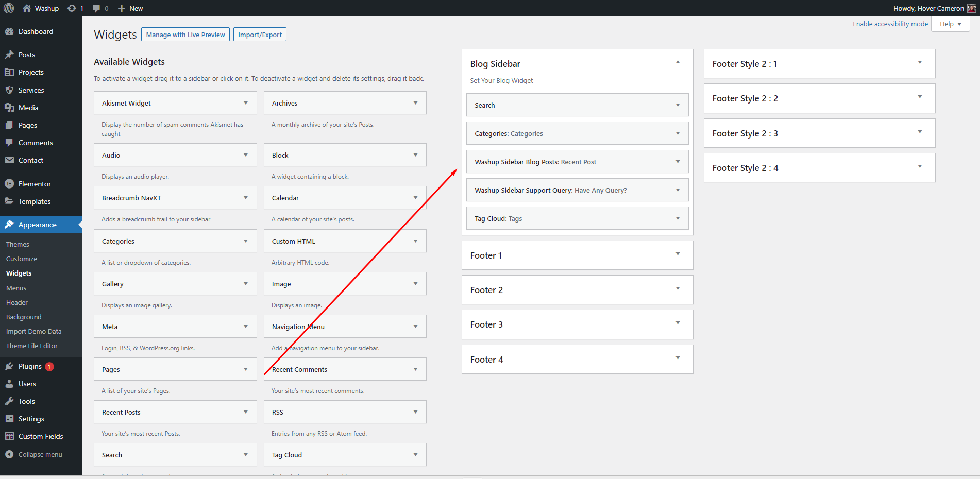
Task: Click the updates refresh icon
Action: [x=72, y=8]
